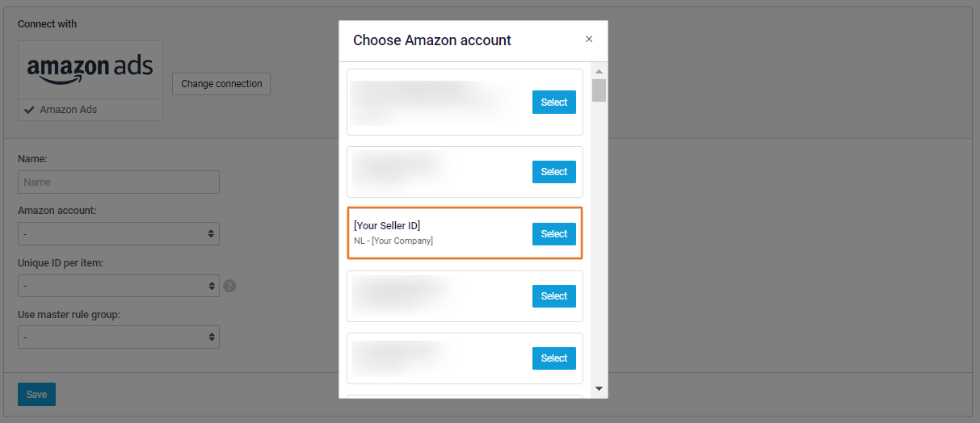Open the Amazon account dropdown
The image size is (980, 423).
pyautogui.click(x=118, y=234)
